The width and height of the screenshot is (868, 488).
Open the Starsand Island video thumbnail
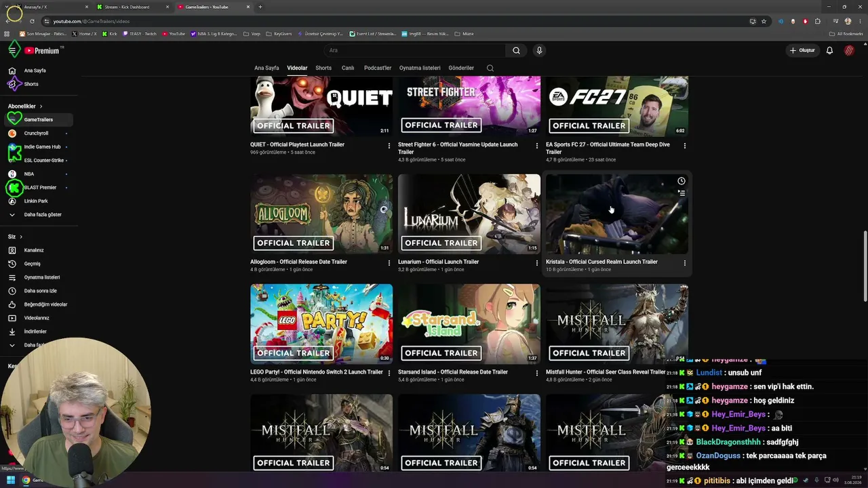[469, 324]
